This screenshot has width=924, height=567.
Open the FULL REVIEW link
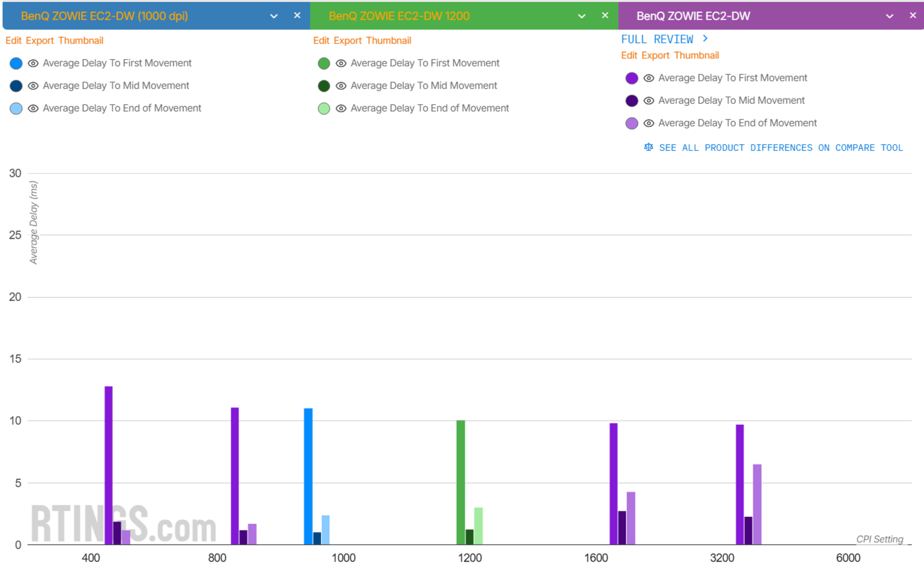tap(657, 39)
